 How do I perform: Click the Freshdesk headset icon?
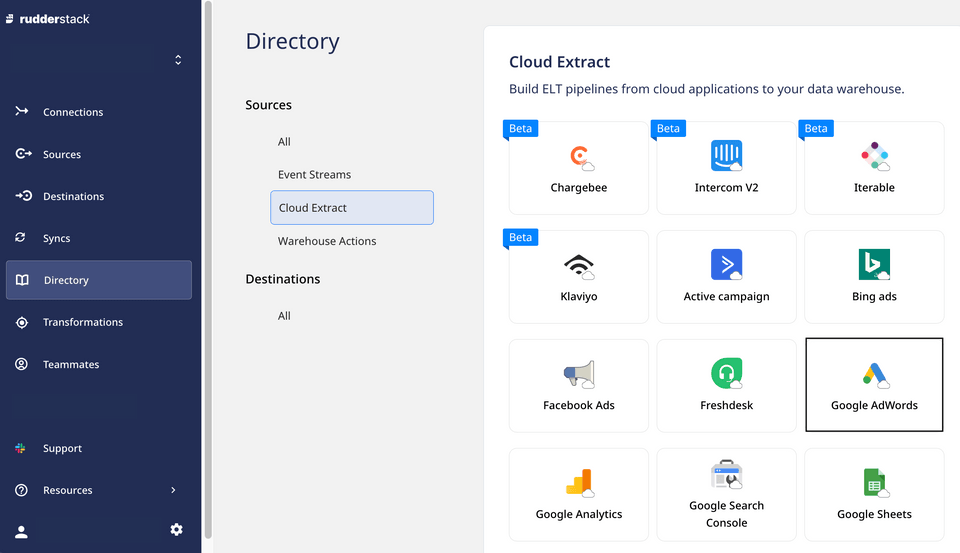tap(727, 374)
